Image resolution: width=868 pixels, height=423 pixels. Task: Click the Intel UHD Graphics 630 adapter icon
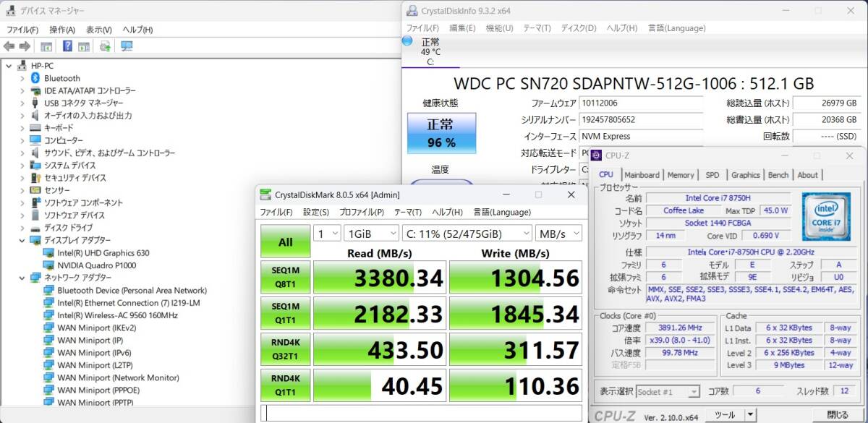coord(48,252)
